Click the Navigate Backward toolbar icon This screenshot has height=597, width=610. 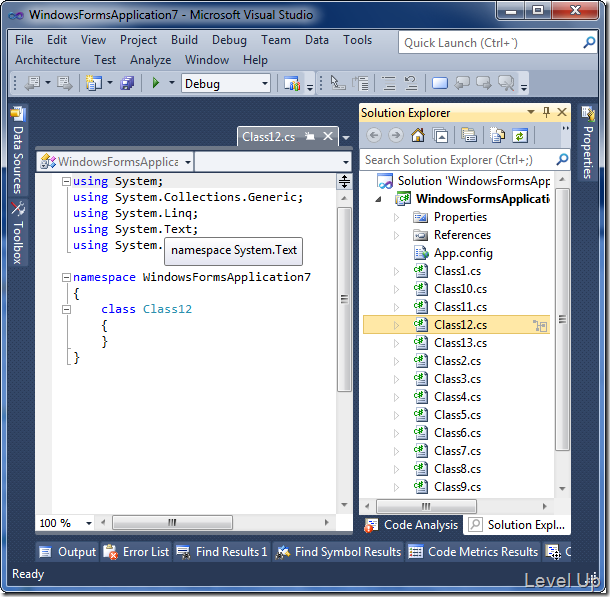(x=33, y=83)
